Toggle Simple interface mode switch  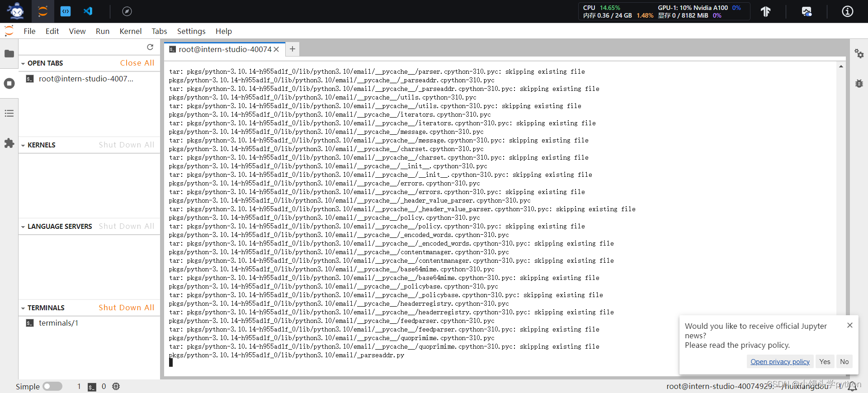[52, 386]
